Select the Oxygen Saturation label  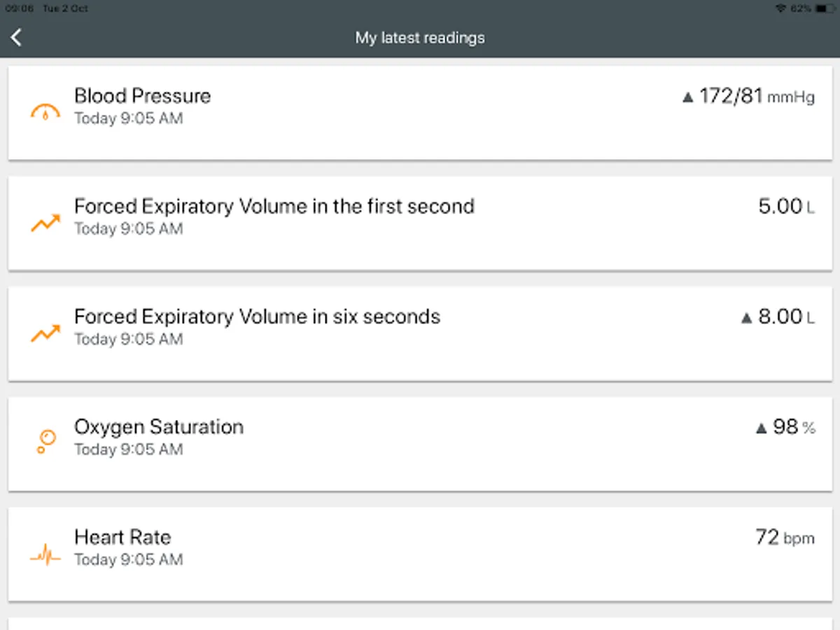click(159, 427)
